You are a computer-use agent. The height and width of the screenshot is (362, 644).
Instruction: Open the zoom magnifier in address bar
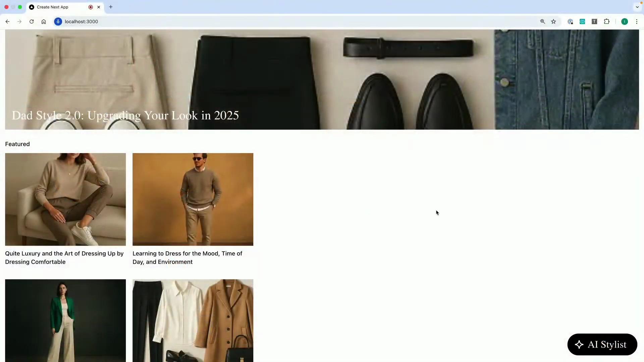543,21
